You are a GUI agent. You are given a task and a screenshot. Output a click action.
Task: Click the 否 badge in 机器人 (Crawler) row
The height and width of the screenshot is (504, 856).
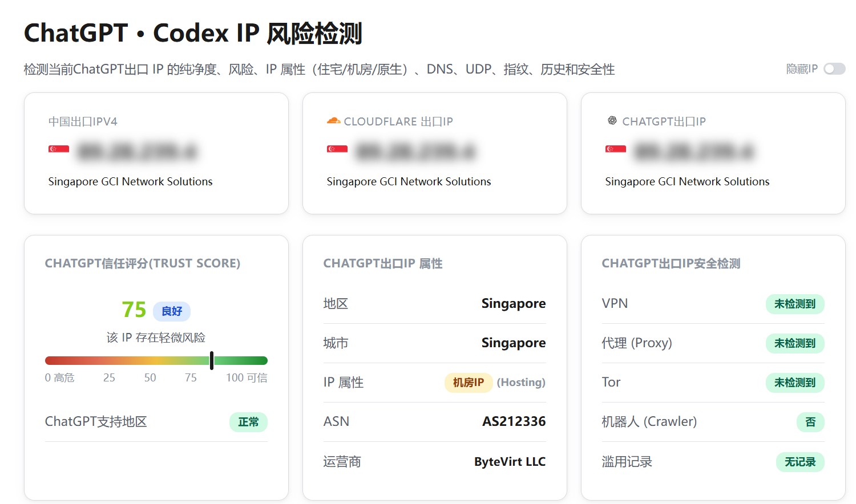[x=810, y=422]
